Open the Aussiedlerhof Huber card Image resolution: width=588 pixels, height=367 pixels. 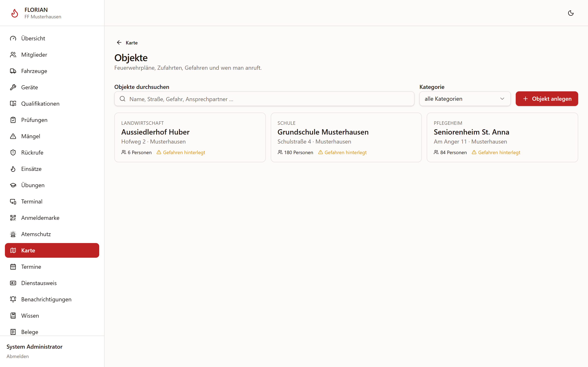[190, 137]
